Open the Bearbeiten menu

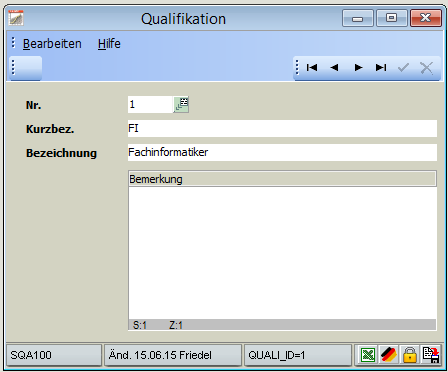(x=52, y=44)
